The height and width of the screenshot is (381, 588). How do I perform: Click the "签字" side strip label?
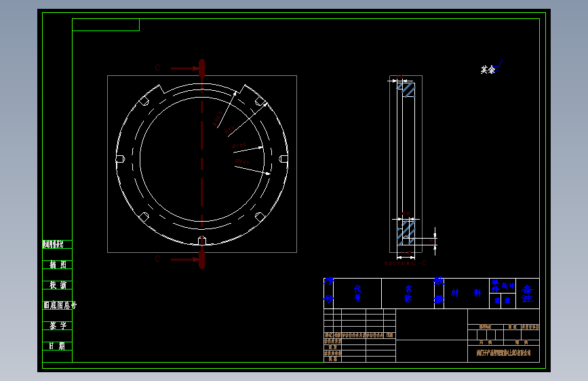point(58,325)
